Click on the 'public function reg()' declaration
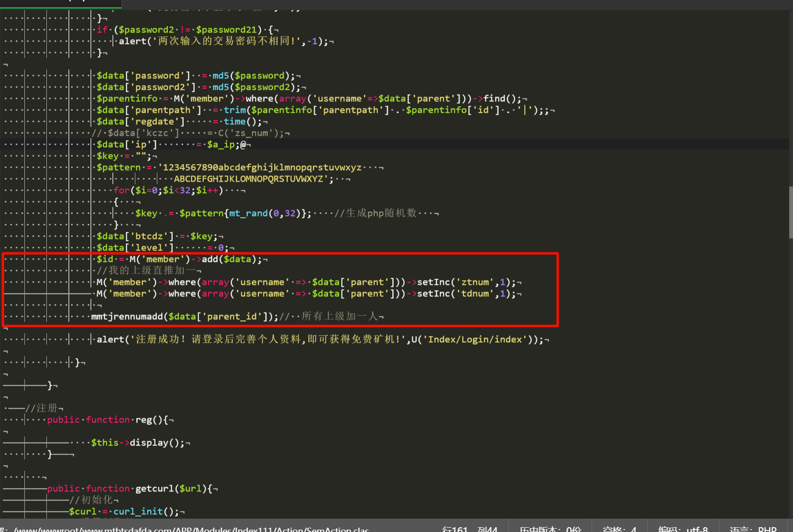Viewport: 793px width, 532px height. (110, 420)
